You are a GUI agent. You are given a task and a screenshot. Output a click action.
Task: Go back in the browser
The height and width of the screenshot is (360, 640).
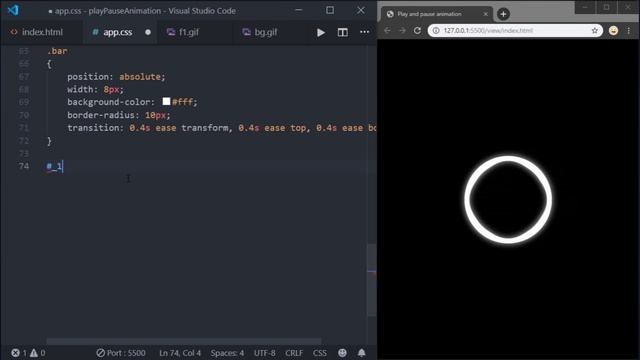387,31
